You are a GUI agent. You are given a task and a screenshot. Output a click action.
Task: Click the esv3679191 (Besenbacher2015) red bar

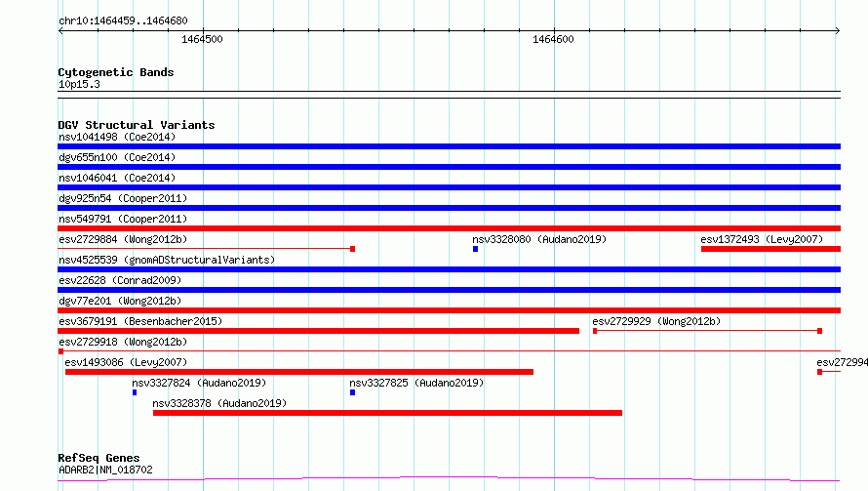pyautogui.click(x=318, y=331)
